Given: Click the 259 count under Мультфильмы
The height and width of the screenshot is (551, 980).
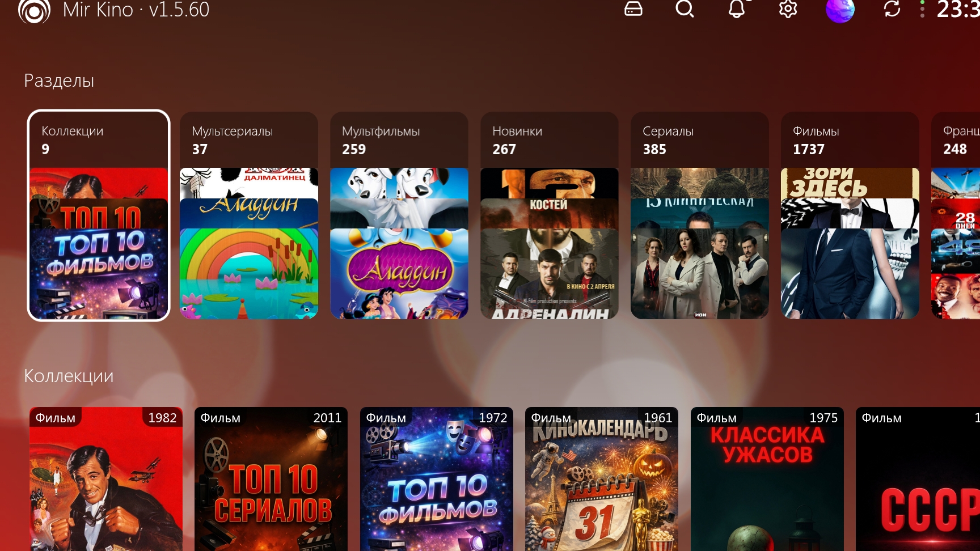Looking at the screenshot, I should 354,149.
